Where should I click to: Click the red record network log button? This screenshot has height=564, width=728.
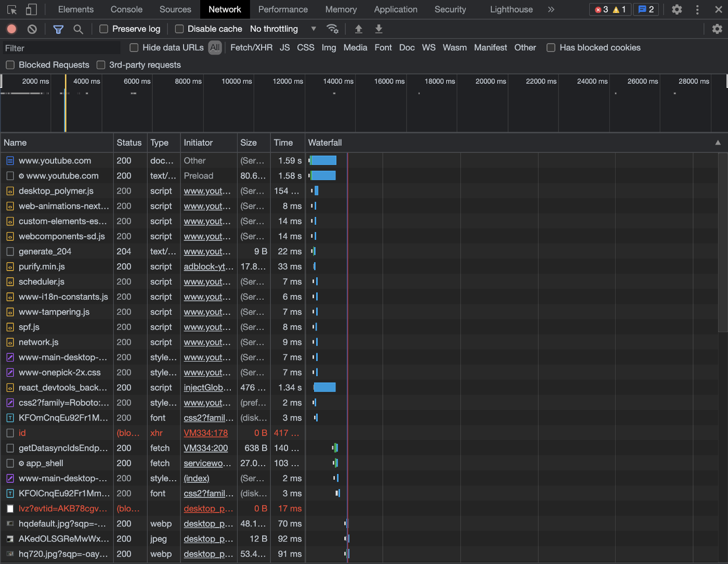pyautogui.click(x=11, y=29)
